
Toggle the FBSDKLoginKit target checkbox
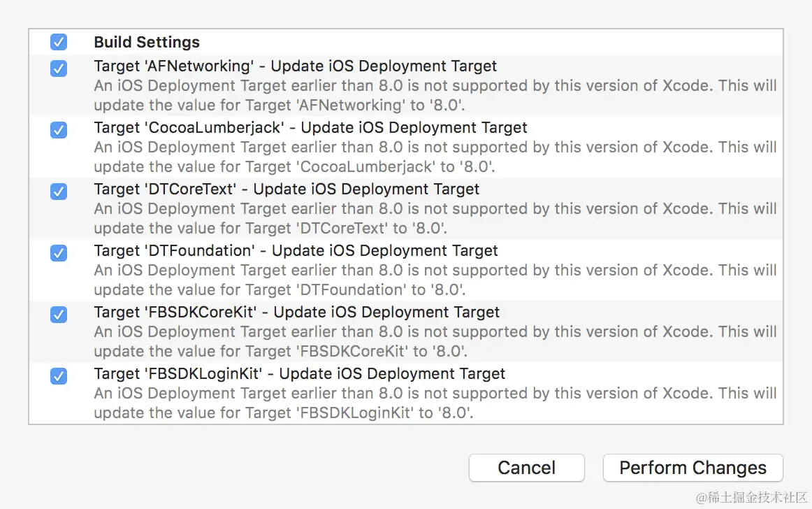point(59,376)
